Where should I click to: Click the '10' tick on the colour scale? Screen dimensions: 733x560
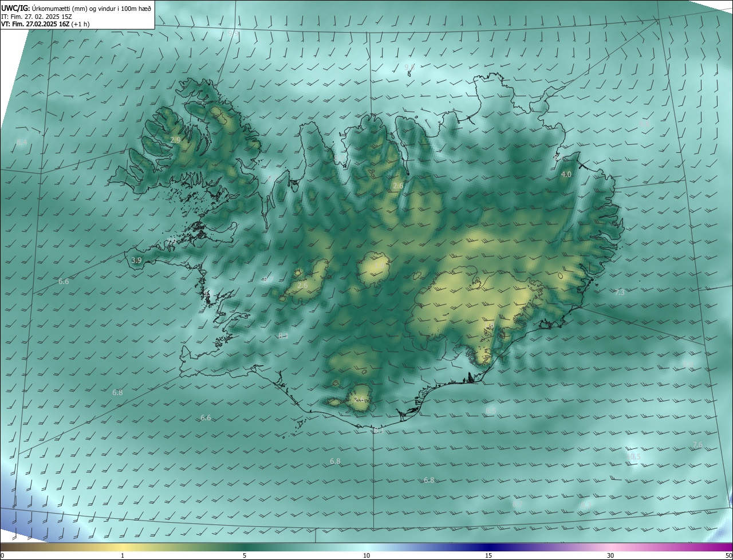click(x=366, y=555)
